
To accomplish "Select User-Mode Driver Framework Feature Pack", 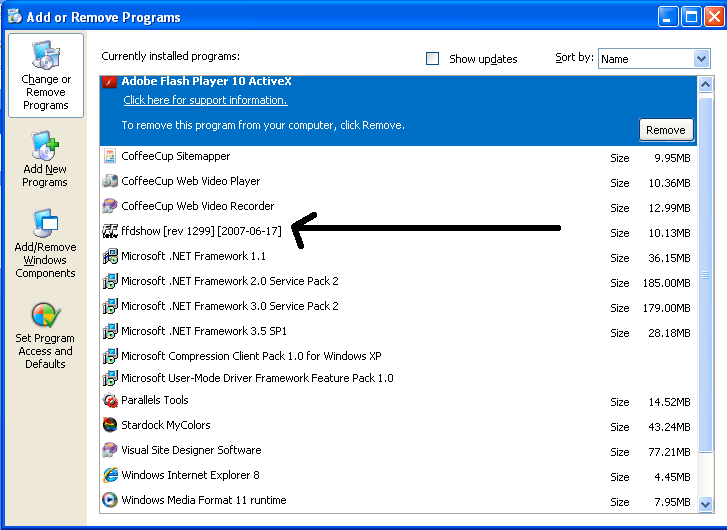I will [x=398, y=378].
